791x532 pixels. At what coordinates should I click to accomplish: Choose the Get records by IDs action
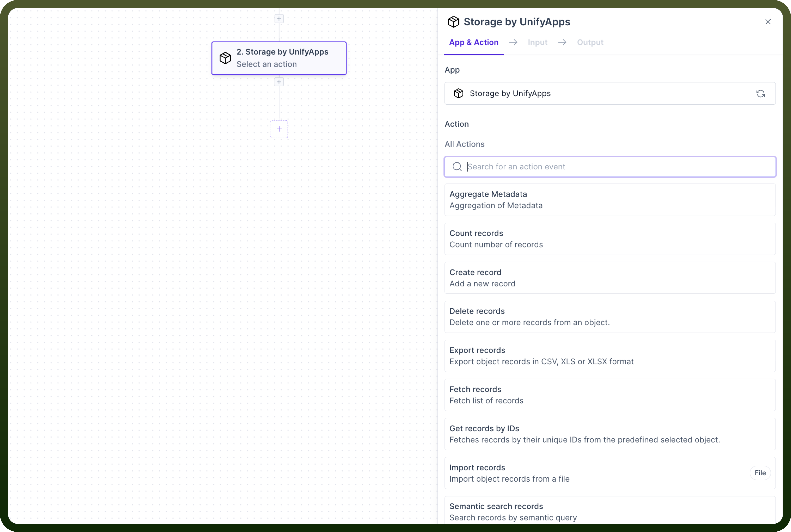(x=610, y=434)
